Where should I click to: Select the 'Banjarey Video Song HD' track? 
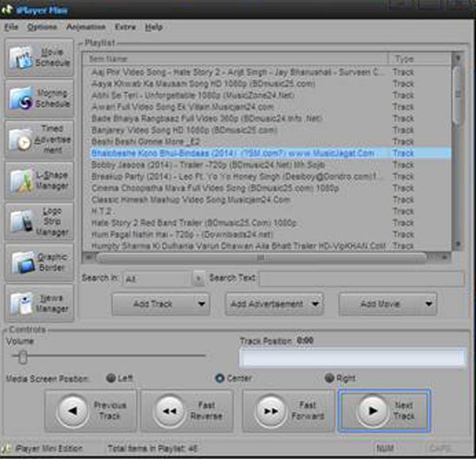tap(267, 130)
